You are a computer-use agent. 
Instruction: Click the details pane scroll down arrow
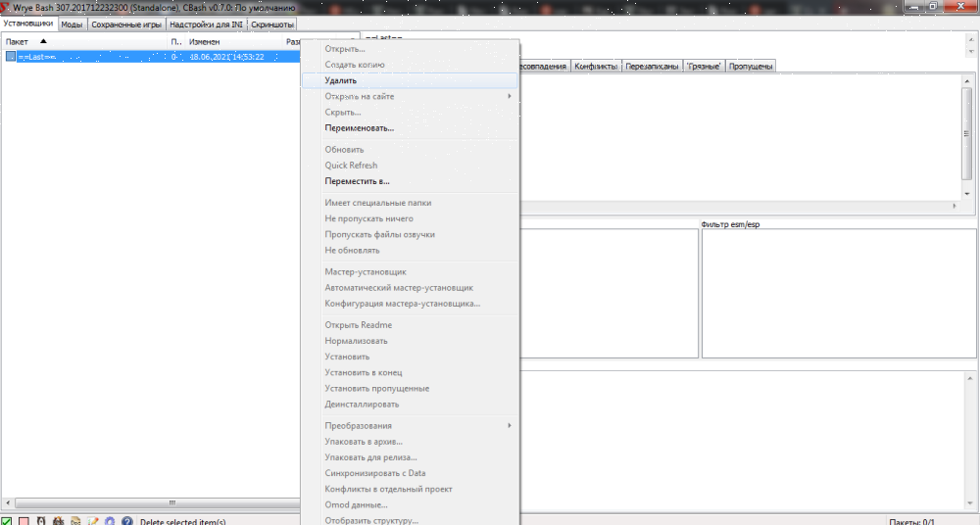point(967,194)
